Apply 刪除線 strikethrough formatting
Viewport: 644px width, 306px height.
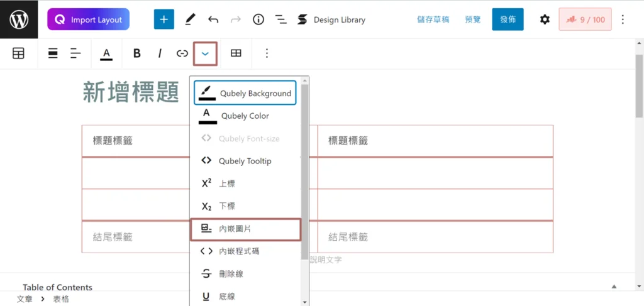click(x=245, y=273)
